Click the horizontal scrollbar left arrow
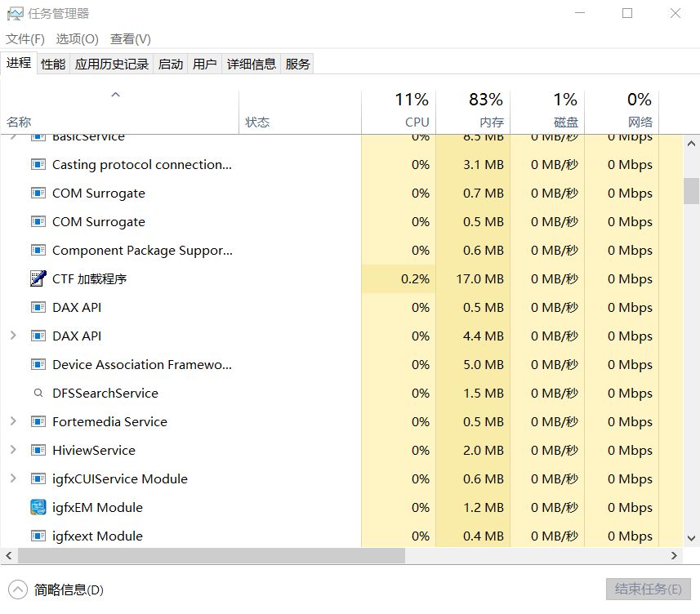 [x=8, y=555]
